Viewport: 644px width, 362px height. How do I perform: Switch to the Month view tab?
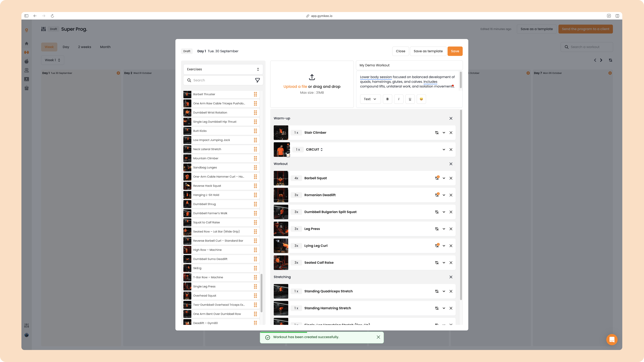[105, 47]
